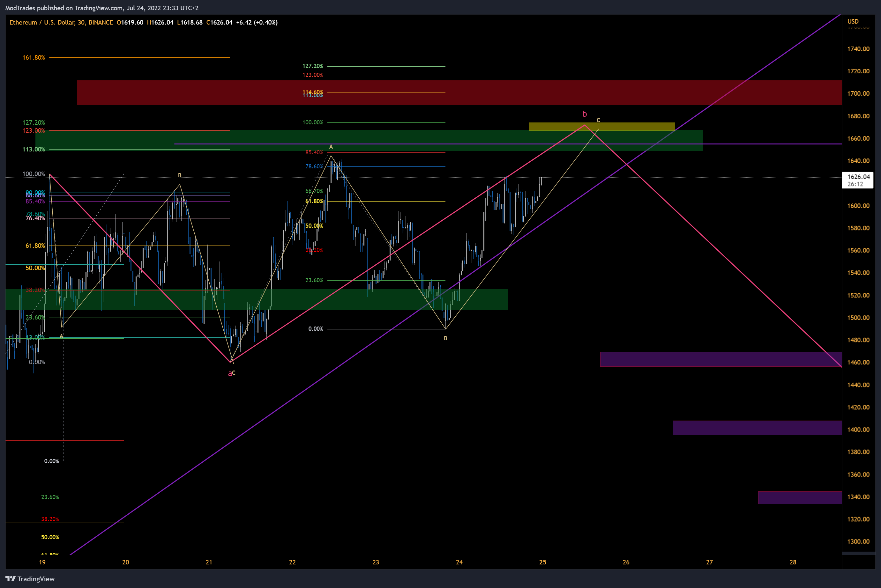Viewport: 881px width, 588px height.
Task: Click the orange 61.80% label on left Fibonacci
Action: (x=35, y=246)
